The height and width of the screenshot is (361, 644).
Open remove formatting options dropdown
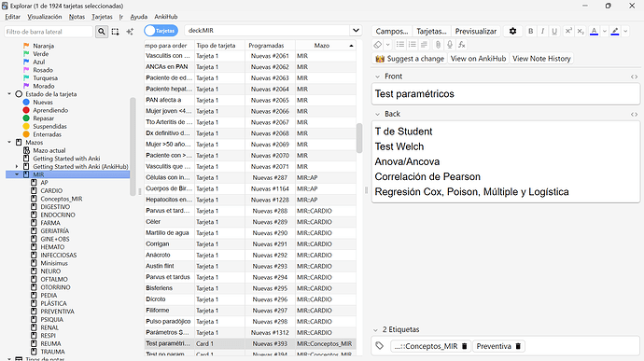387,45
